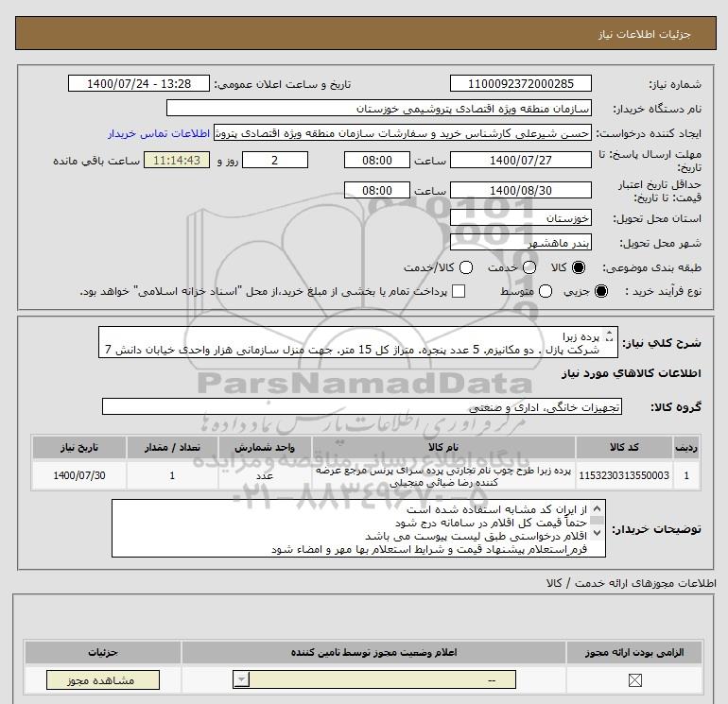728x704 pixels.
Task: Select the جزیی purchase type radio
Action: [600, 291]
